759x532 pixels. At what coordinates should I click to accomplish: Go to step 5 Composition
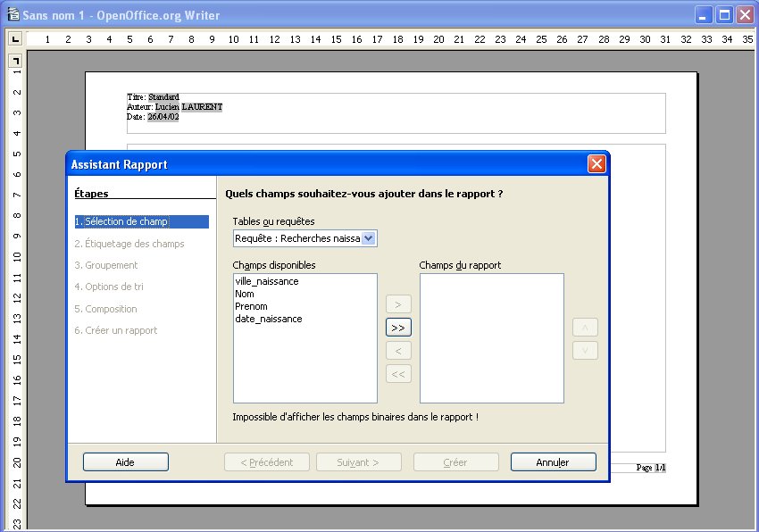tap(105, 309)
